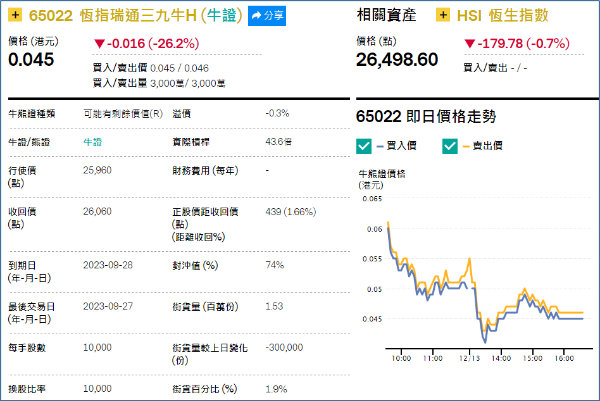The height and width of the screenshot is (401, 600).
Task: Click the 16:00 time axis label
Action: coord(564,358)
